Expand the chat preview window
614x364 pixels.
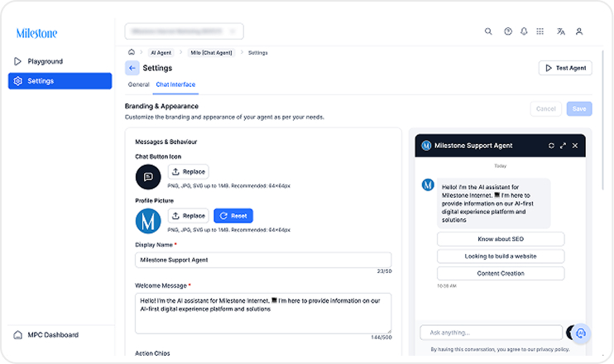(x=563, y=146)
